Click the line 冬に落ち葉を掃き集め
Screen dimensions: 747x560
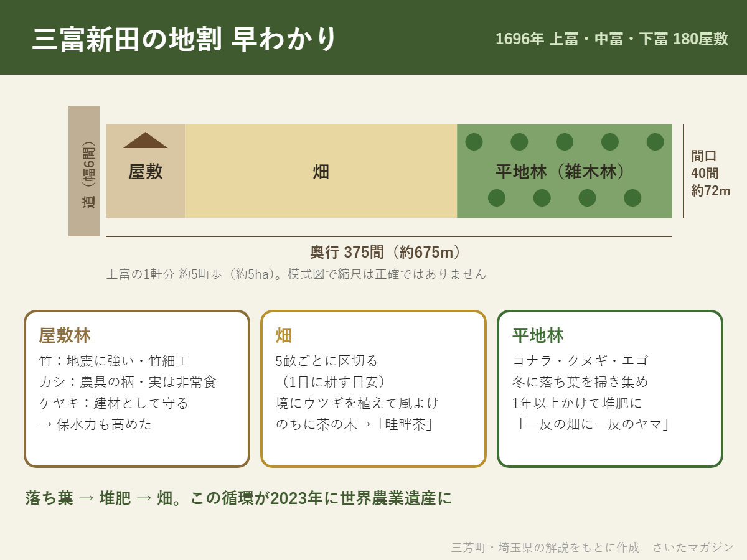pos(580,382)
